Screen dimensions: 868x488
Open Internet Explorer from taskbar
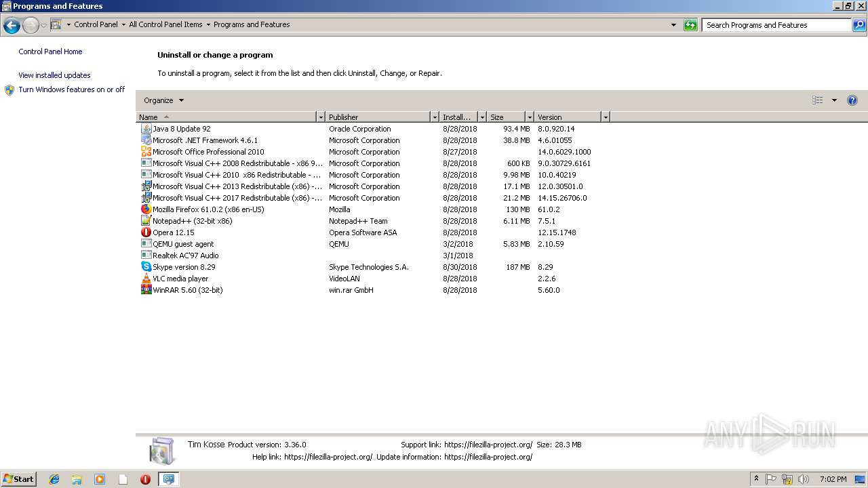coord(54,479)
